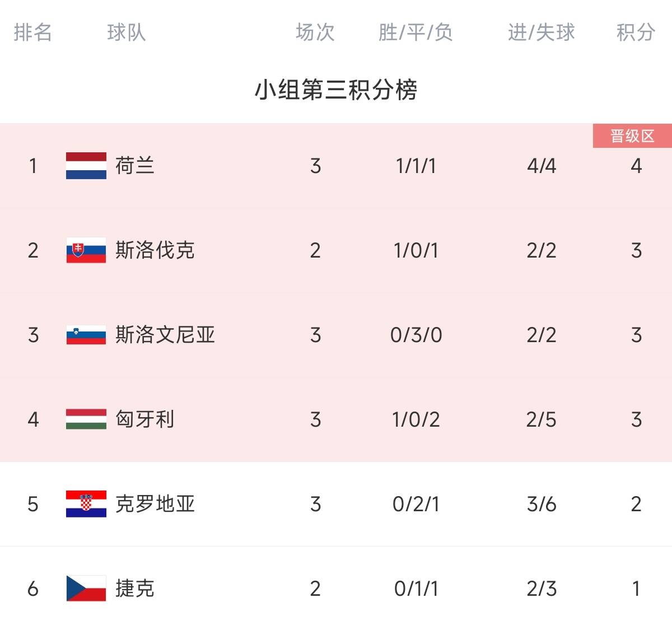Open the 克罗地亚 team name link
The width and height of the screenshot is (672, 621).
pyautogui.click(x=155, y=504)
